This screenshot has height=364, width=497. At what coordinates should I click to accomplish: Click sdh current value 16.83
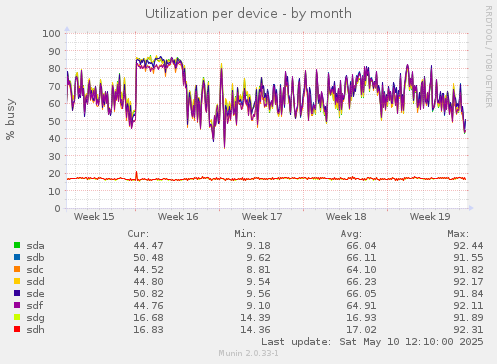148,330
